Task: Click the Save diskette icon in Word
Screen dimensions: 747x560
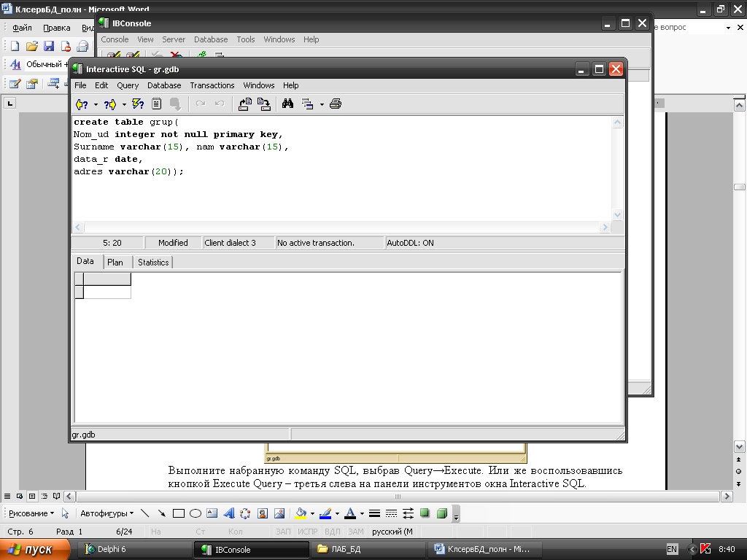Action: (49, 46)
